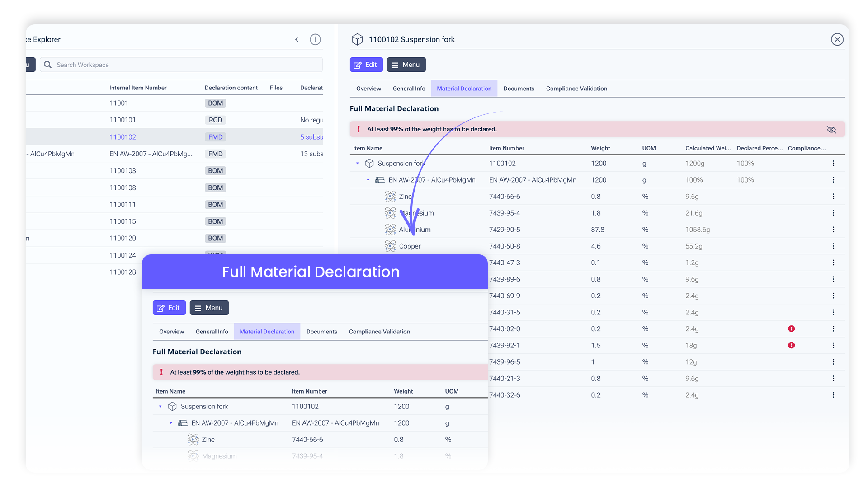The width and height of the screenshot is (868, 488).
Task: Open the three-dot menu for the 7440-32-6 row
Action: (833, 395)
